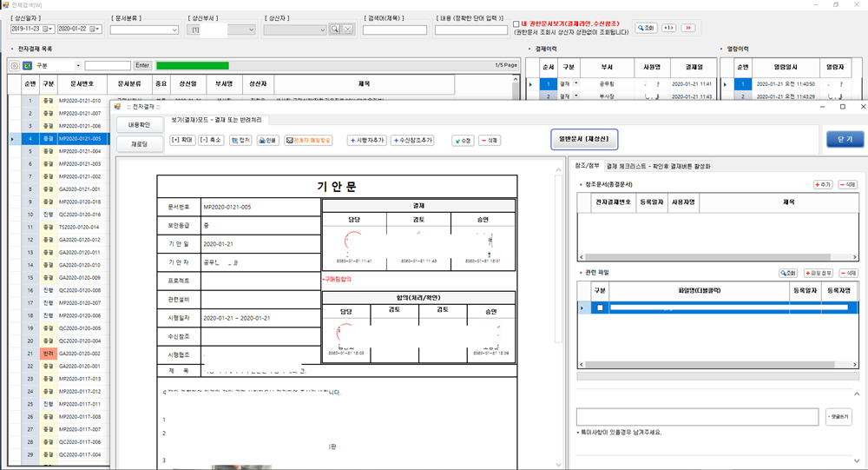Image resolution: width=868 pixels, height=470 pixels.
Task: Click the red 구매팀합의 text in document
Action: click(337, 280)
